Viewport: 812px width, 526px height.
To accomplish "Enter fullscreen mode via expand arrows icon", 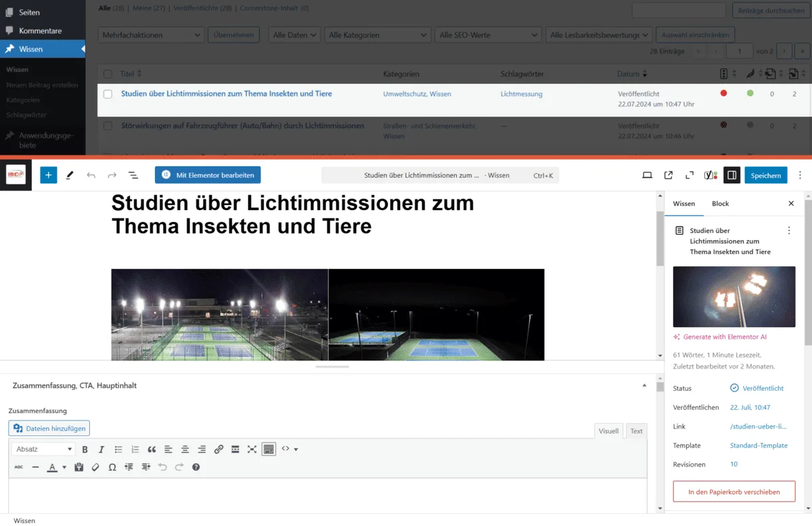I will [690, 175].
